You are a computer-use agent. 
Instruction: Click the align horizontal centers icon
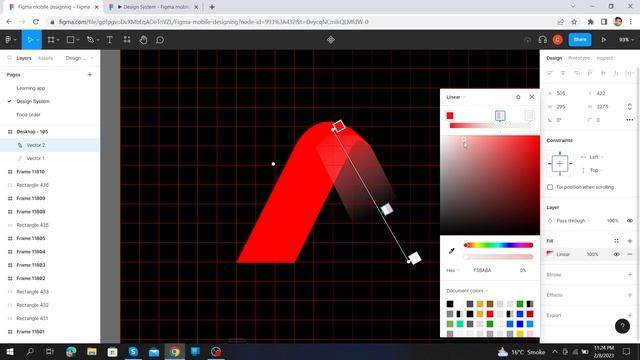(x=563, y=73)
